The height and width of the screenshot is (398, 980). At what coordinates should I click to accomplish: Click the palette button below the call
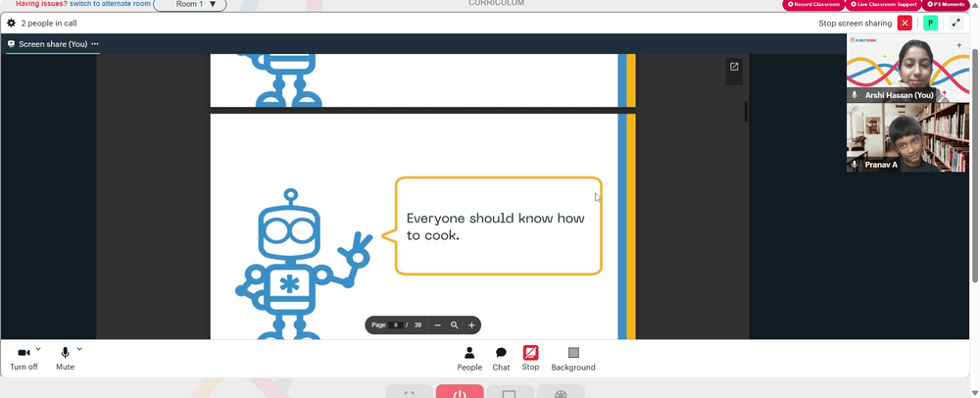[x=561, y=392]
